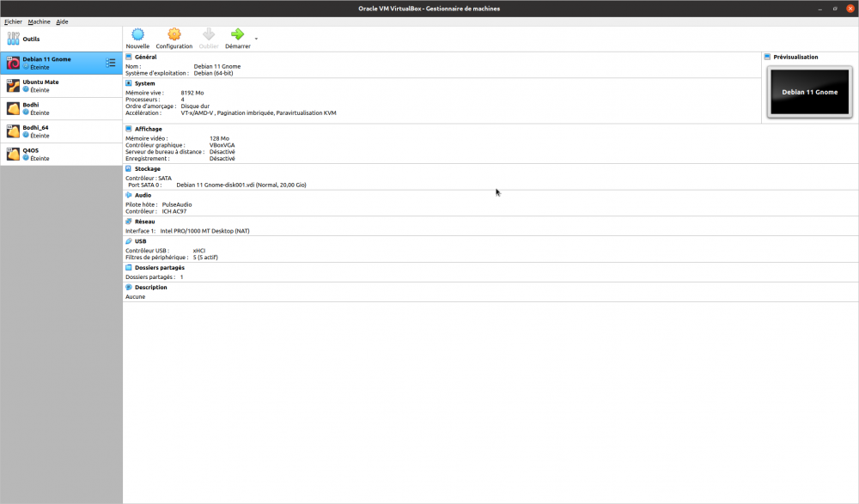
Task: Restore the VirtualBox window size
Action: (835, 9)
